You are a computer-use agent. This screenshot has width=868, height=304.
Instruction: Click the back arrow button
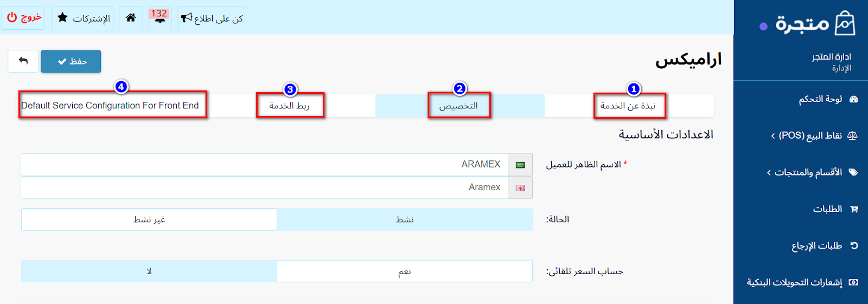click(23, 61)
